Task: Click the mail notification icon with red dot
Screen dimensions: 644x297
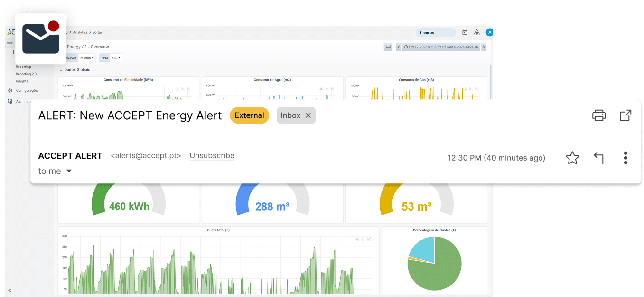Action: pyautogui.click(x=41, y=38)
